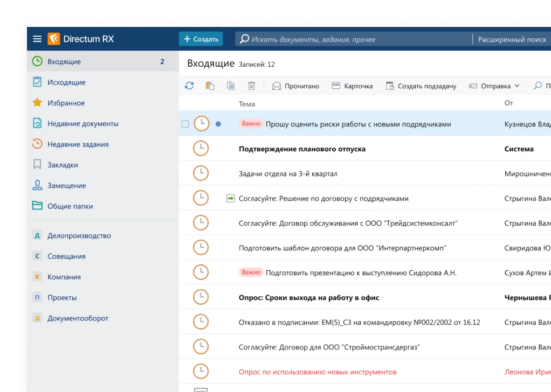Open Расширенный поиск
Screen dimensions: 551x392
tap(512, 39)
